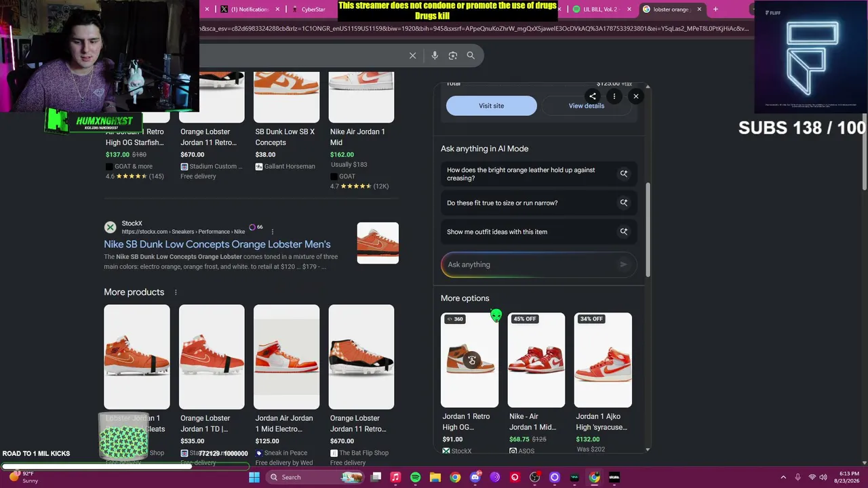Open Google Lens image search

453,56
